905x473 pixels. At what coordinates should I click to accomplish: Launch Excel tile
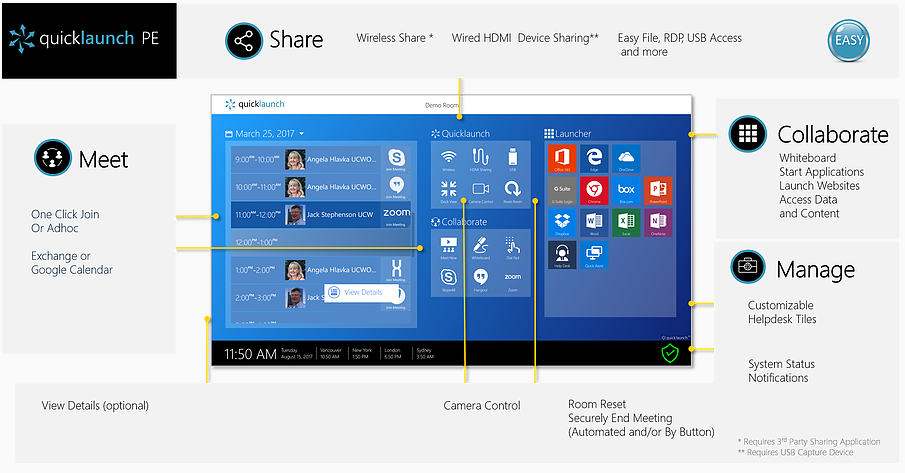click(626, 223)
